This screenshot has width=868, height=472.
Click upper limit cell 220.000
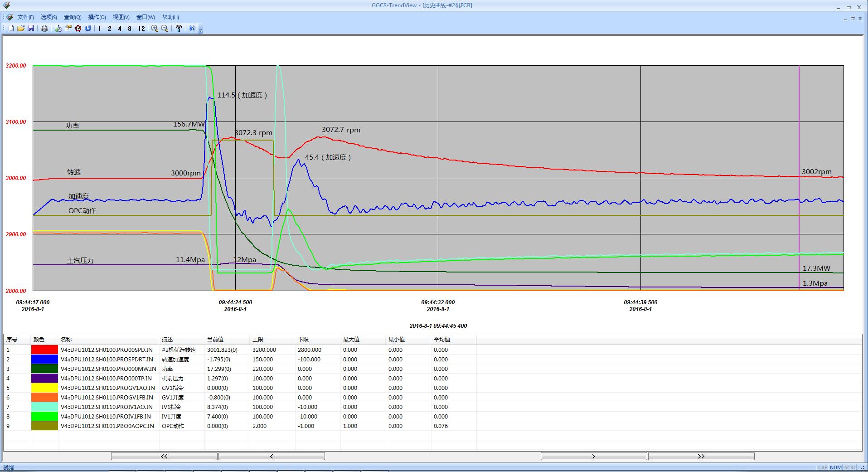[x=262, y=369]
